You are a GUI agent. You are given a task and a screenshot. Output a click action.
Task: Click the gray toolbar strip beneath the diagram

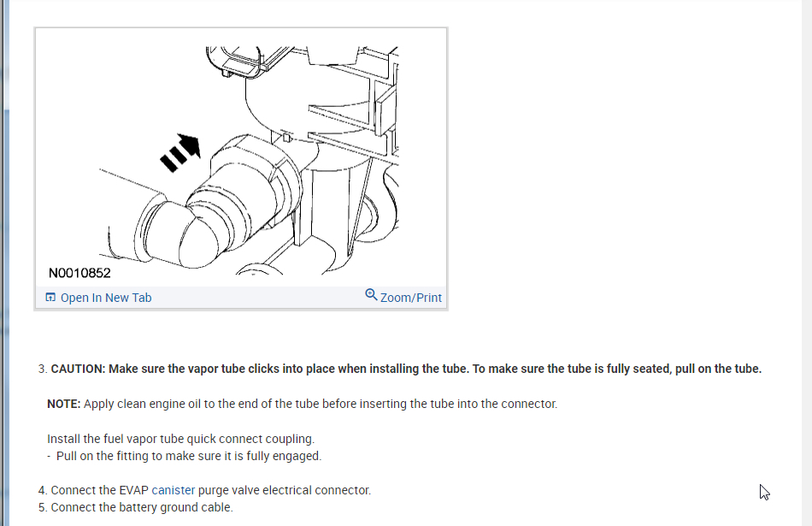pyautogui.click(x=241, y=298)
